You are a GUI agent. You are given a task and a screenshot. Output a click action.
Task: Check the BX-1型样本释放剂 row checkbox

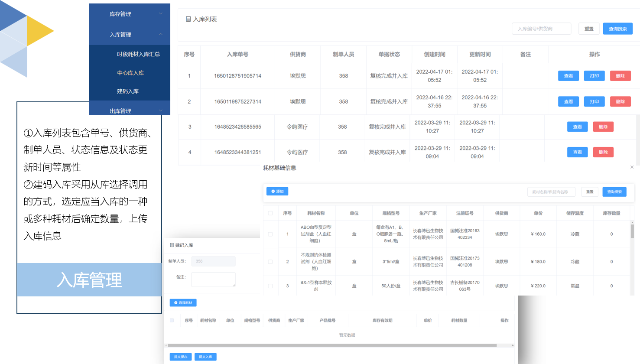pyautogui.click(x=270, y=286)
